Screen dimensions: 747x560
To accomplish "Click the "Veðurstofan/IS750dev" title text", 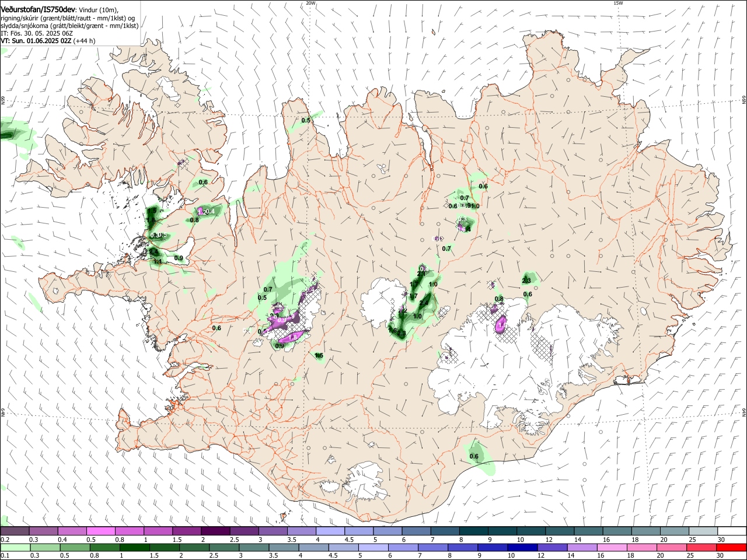I will [x=38, y=9].
